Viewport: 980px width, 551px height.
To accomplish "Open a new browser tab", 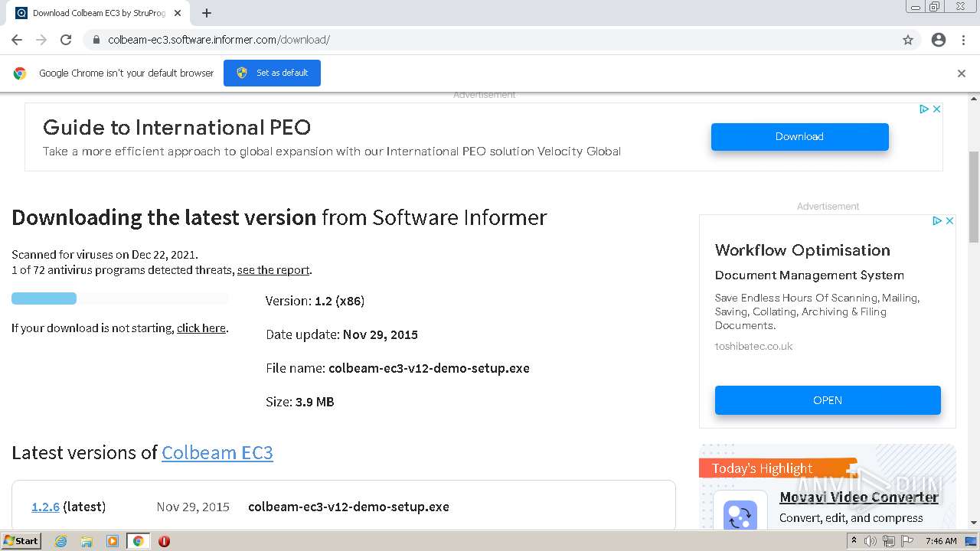I will pos(207,13).
